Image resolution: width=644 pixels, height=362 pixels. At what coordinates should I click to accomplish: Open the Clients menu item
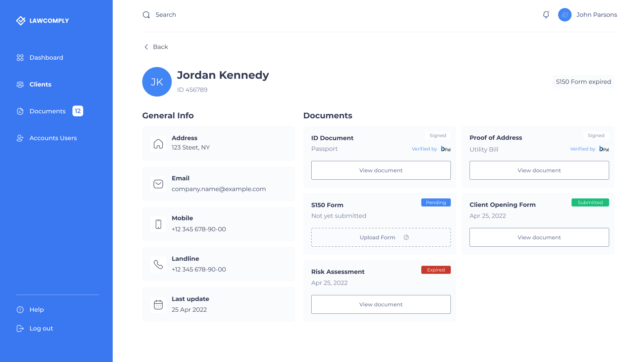(40, 84)
